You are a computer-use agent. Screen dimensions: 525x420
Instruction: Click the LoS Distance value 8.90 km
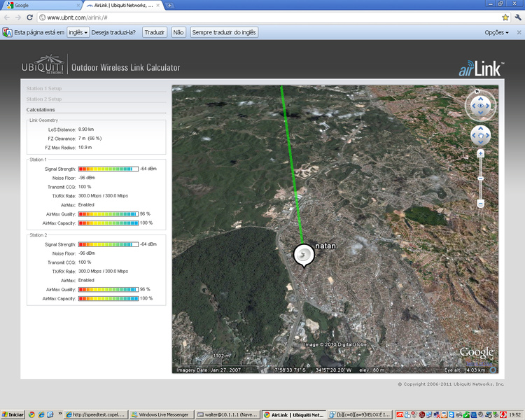(x=86, y=129)
